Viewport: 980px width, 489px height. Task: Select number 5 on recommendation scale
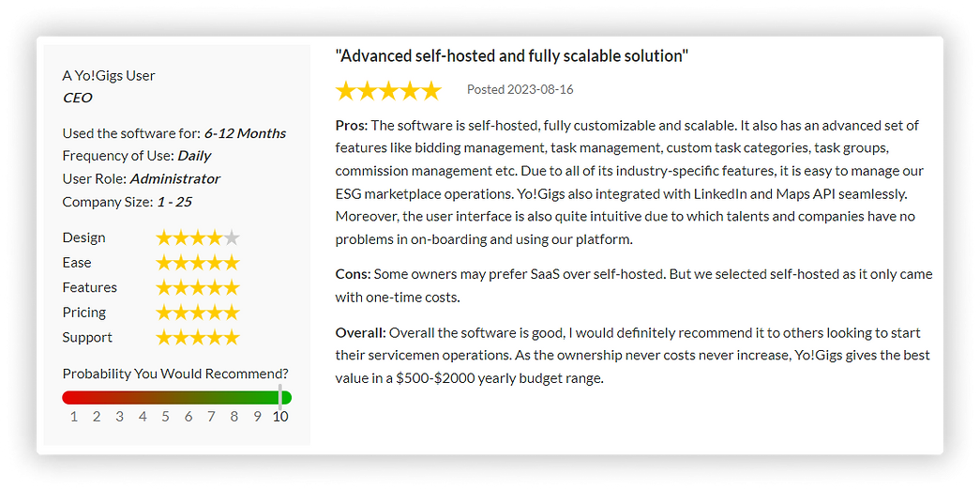(165, 417)
